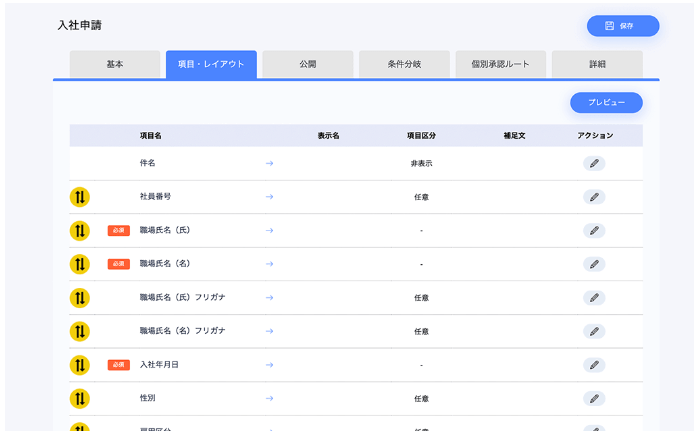698x436 pixels.
Task: Click reorder handle for 社員番号
Action: (80, 197)
